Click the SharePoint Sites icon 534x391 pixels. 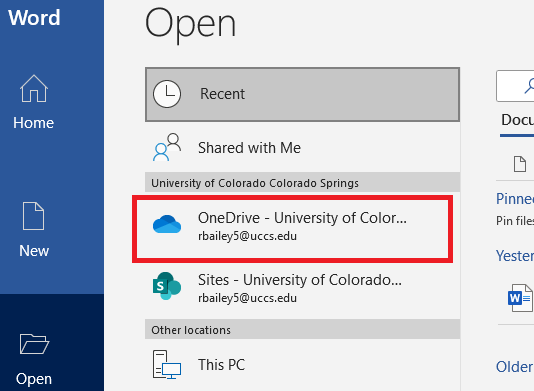click(x=167, y=286)
